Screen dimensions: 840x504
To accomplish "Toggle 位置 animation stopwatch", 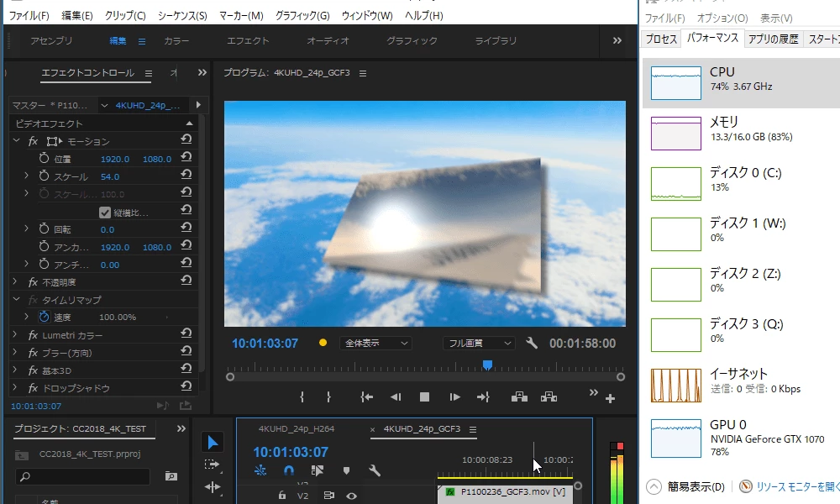I will (44, 158).
